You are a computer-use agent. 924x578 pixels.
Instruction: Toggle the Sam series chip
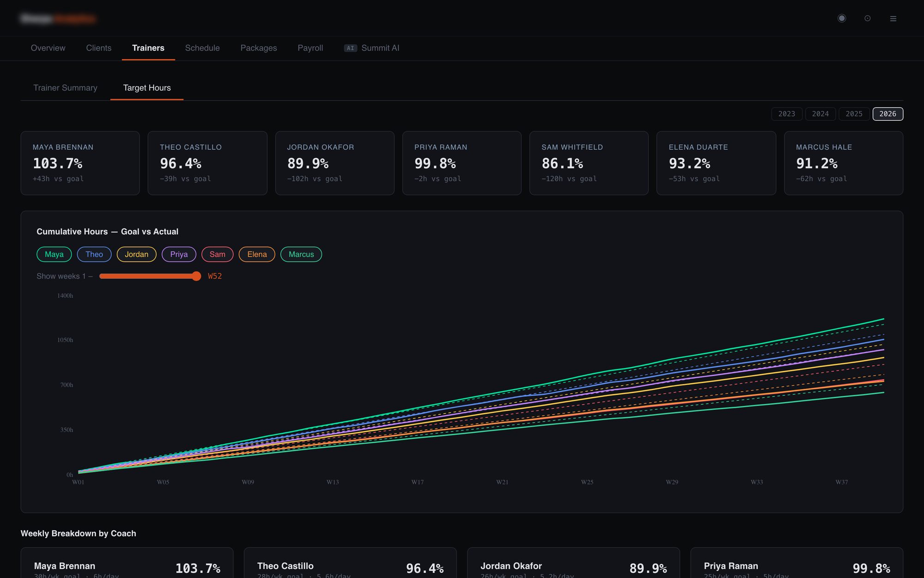[217, 254]
